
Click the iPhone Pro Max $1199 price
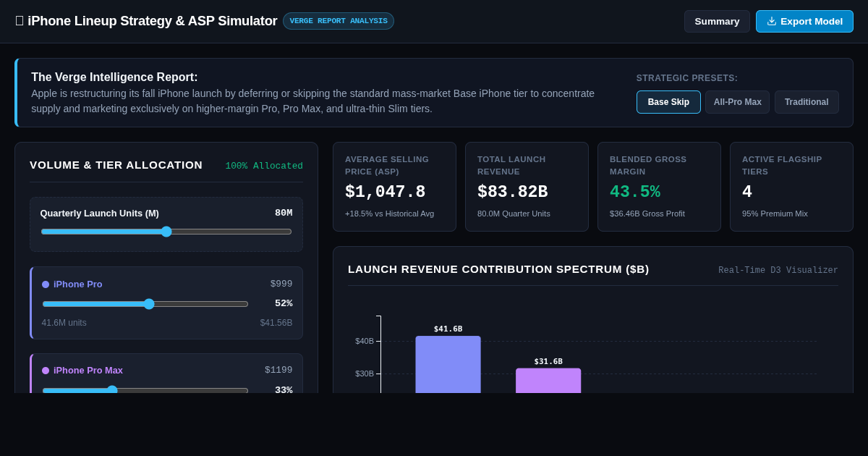tap(278, 370)
